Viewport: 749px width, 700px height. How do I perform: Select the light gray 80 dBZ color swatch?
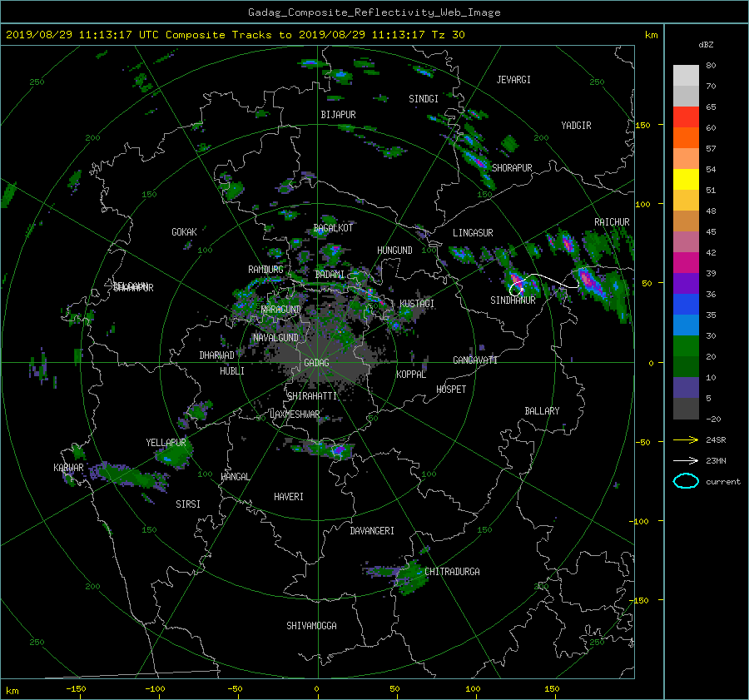click(686, 75)
